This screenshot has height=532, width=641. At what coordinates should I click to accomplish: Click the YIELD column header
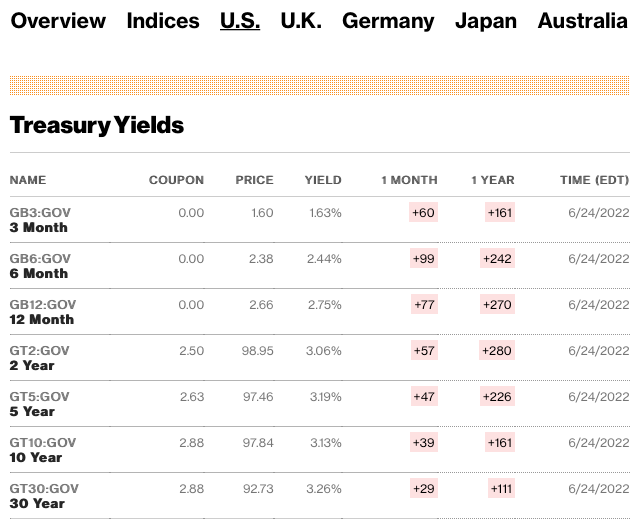point(323,180)
